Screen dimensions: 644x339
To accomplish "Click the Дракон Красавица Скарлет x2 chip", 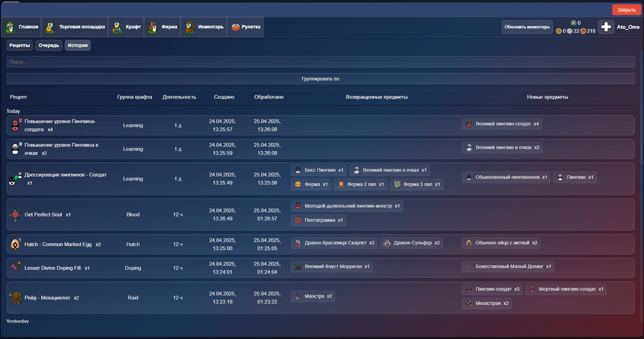I will point(334,243).
